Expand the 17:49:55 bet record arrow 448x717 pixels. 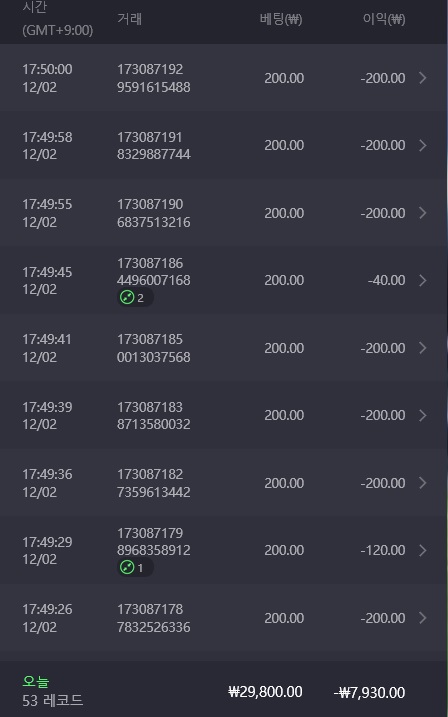coord(423,213)
